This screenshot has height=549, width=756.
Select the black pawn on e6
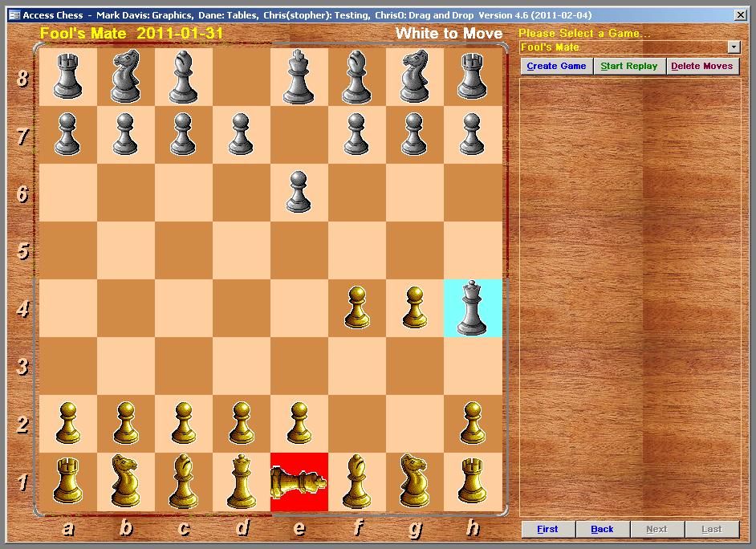click(x=299, y=192)
